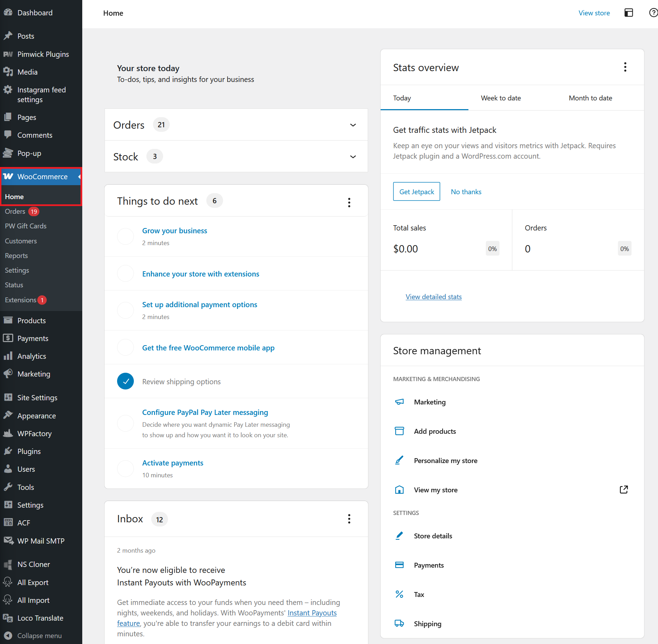Screen dimensions: 658x644
Task: Select the Today stats tab
Action: [x=424, y=98]
